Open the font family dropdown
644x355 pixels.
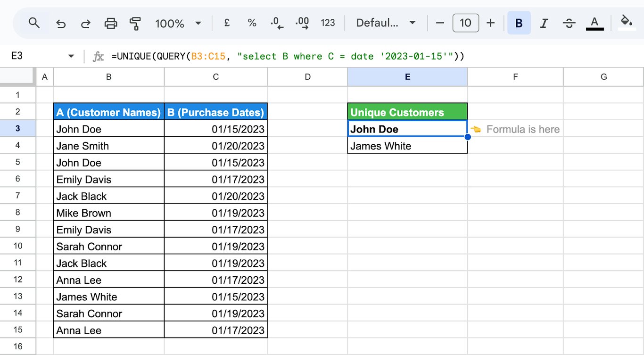tap(386, 23)
